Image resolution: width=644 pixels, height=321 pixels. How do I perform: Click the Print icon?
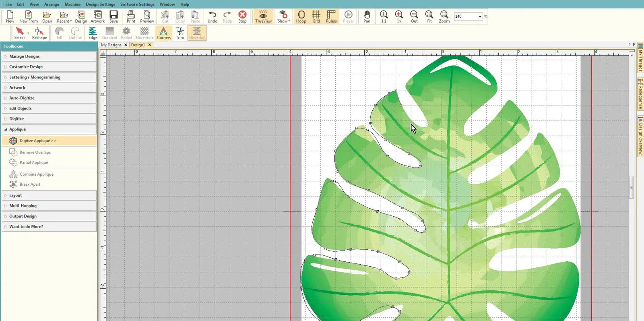[131, 17]
